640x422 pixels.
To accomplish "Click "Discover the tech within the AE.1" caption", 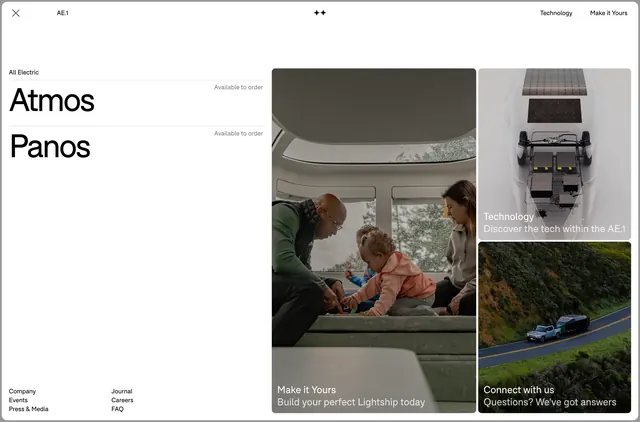I will [x=554, y=229].
